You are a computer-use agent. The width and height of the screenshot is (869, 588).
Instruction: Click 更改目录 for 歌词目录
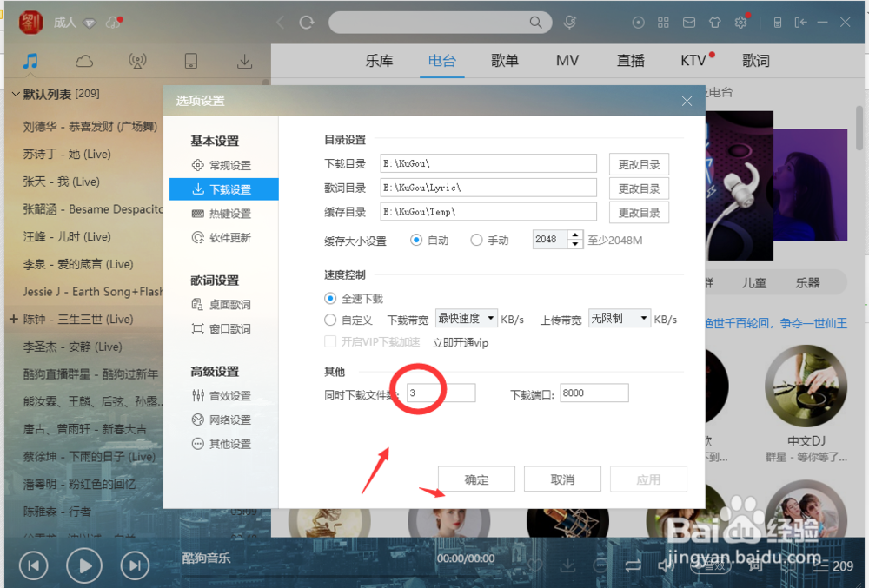click(639, 188)
